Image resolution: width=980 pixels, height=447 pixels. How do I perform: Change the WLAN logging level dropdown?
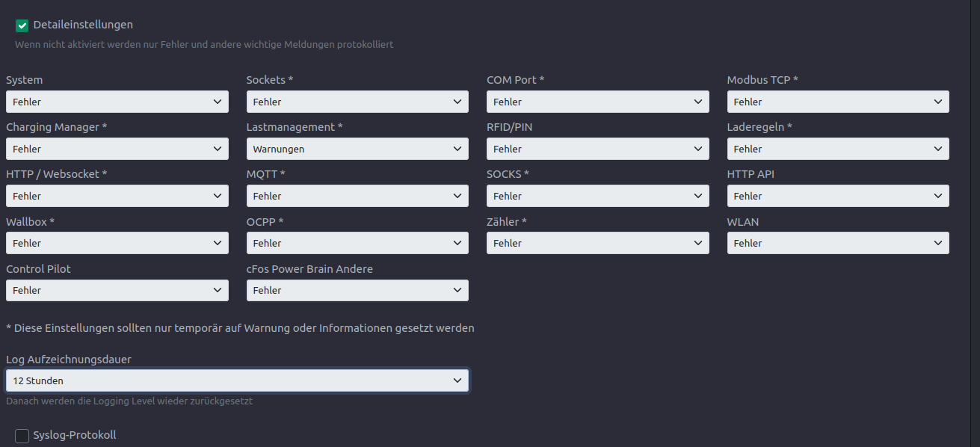tap(838, 243)
